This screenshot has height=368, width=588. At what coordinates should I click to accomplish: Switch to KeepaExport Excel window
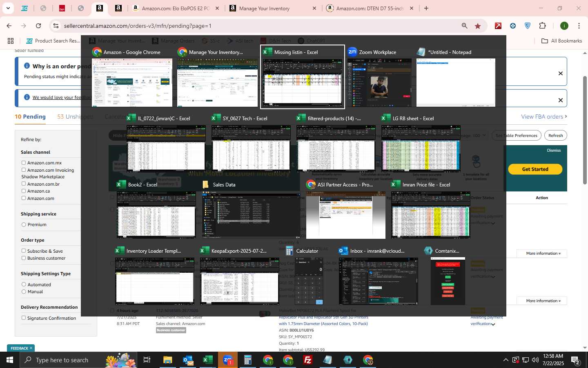[x=239, y=276]
